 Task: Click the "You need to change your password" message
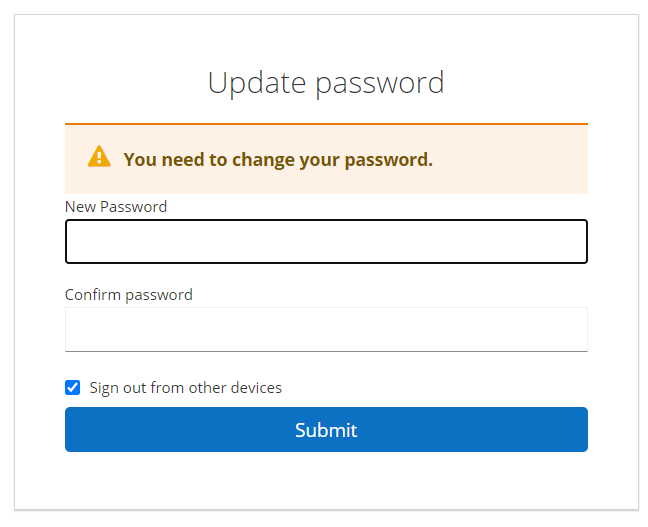click(278, 159)
